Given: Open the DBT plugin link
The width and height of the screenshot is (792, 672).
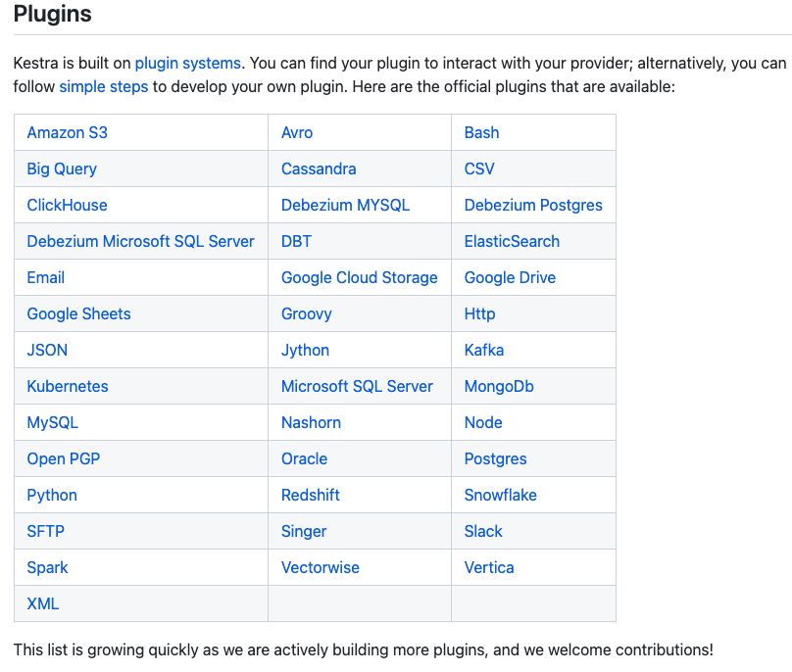Looking at the screenshot, I should tap(296, 242).
